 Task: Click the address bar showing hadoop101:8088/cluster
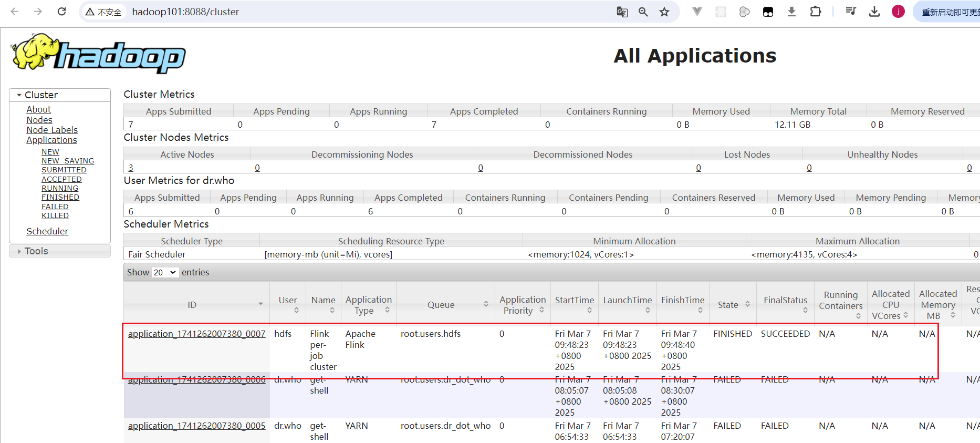coord(368,12)
